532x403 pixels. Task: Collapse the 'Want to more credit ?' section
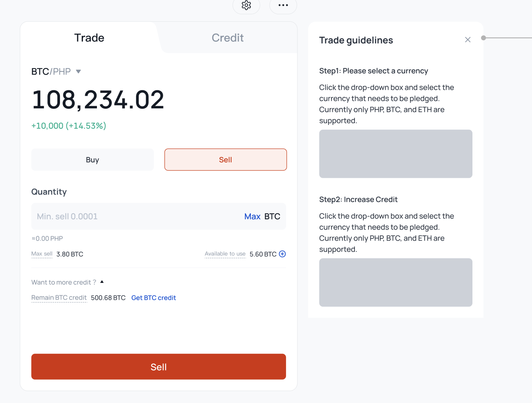[102, 282]
